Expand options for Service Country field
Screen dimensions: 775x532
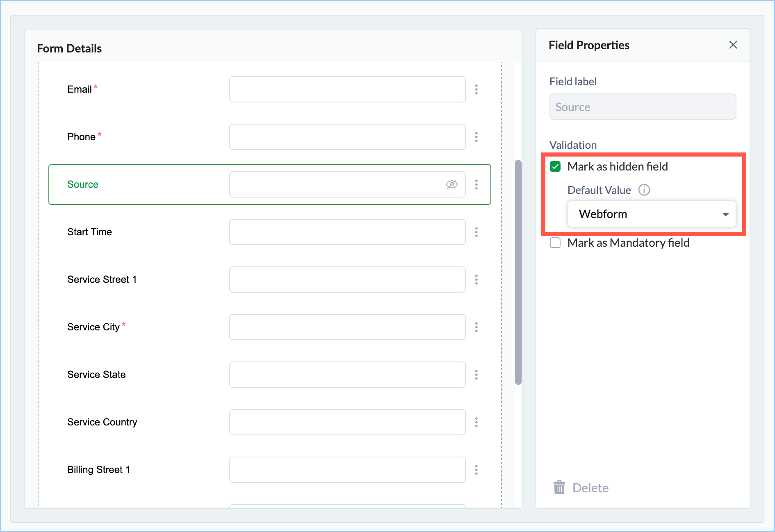[x=476, y=422]
